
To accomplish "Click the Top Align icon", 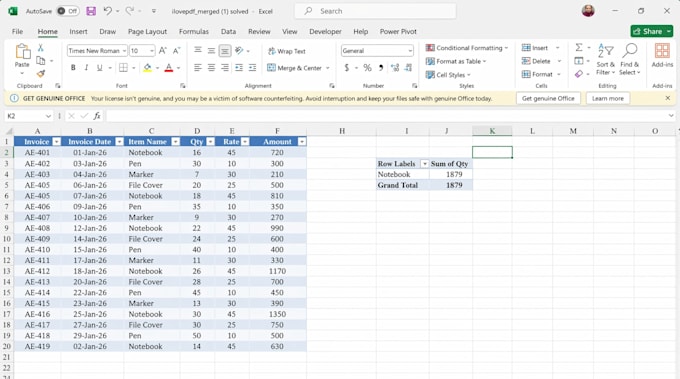I will click(198, 51).
